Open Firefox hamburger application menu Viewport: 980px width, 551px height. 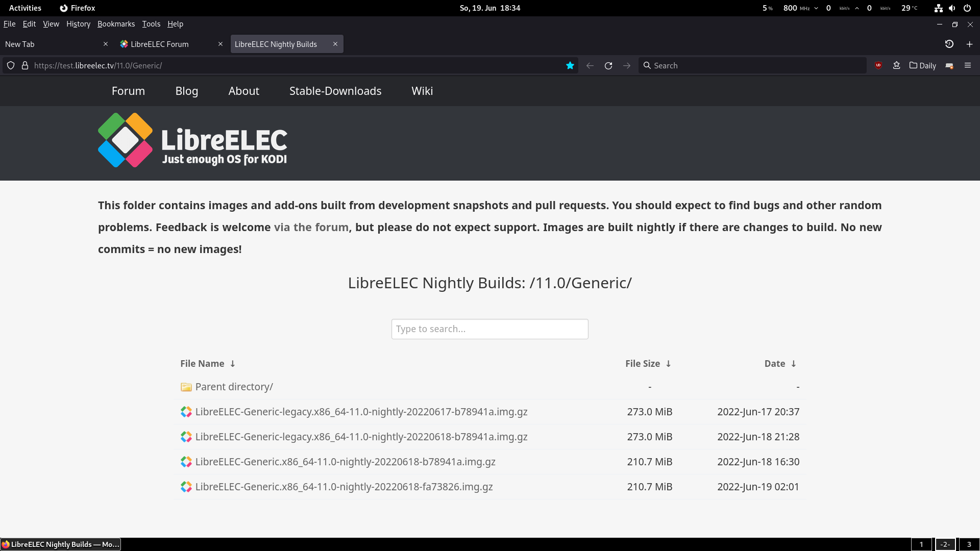point(967,65)
